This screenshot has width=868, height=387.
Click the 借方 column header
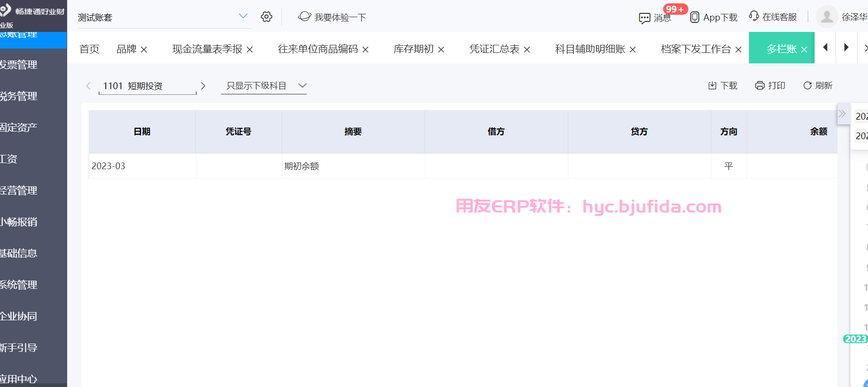point(496,132)
